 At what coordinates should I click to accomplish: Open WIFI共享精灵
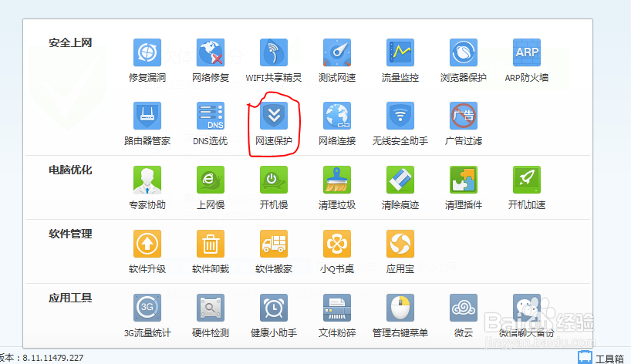pyautogui.click(x=274, y=52)
